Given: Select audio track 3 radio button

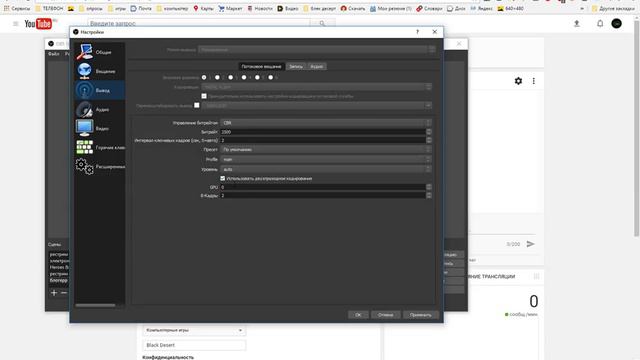Looking at the screenshot, I should pos(231,77).
